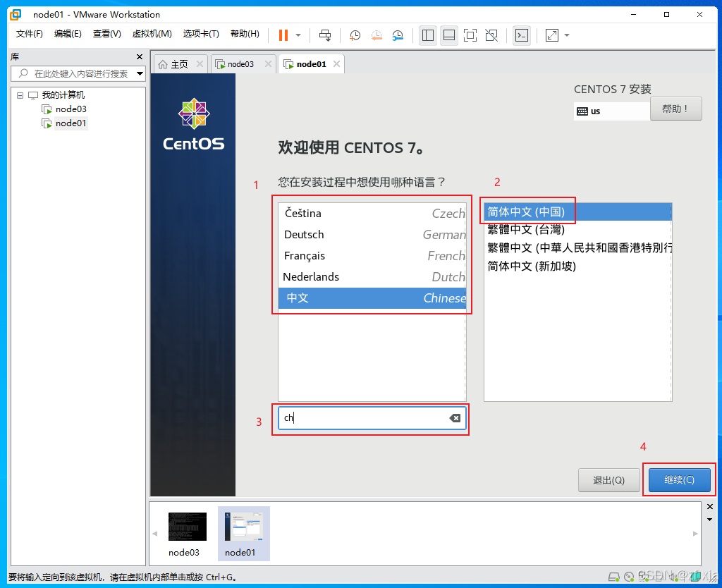Choose 繁體中文 Hong Kong locale
This screenshot has width=722, height=588.
(x=578, y=247)
